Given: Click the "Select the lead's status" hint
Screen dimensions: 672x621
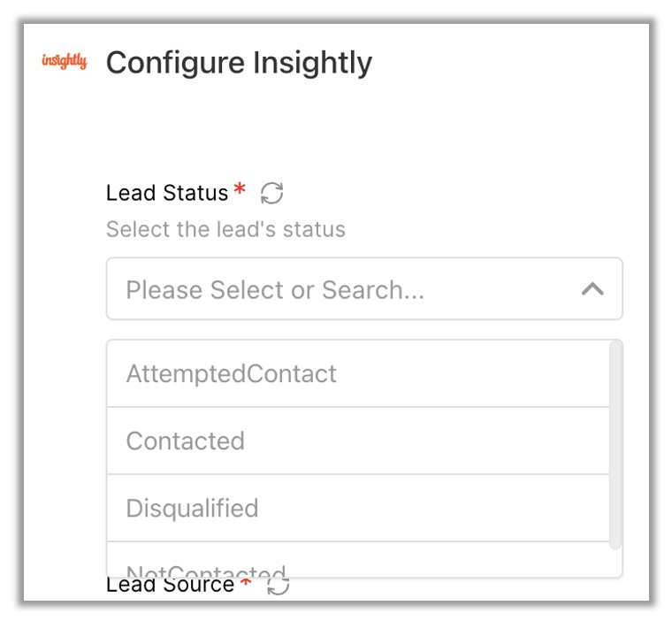Looking at the screenshot, I should (225, 230).
